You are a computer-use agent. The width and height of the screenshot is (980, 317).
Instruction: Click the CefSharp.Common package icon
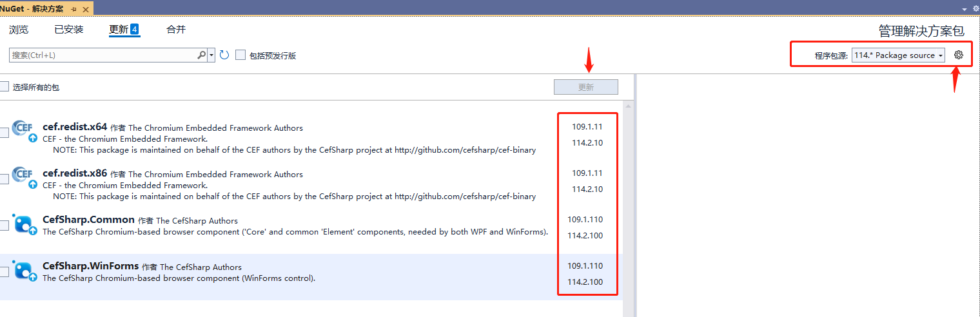23,223
